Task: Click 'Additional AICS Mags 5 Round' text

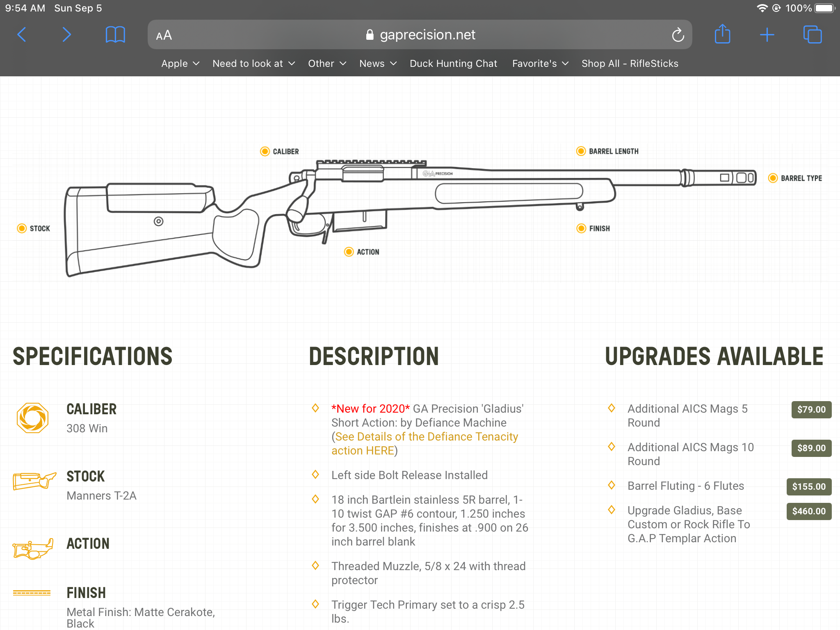Action: [687, 415]
